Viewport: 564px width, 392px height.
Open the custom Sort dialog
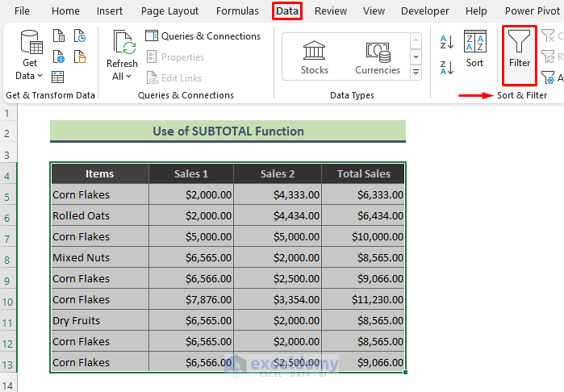coord(475,49)
